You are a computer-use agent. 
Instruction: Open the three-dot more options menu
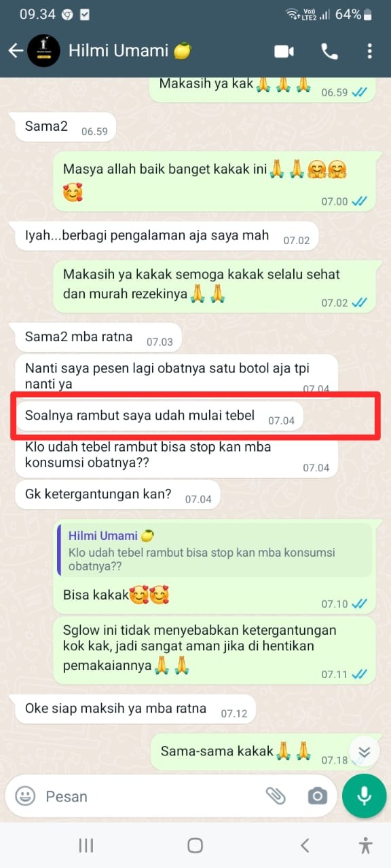click(369, 52)
